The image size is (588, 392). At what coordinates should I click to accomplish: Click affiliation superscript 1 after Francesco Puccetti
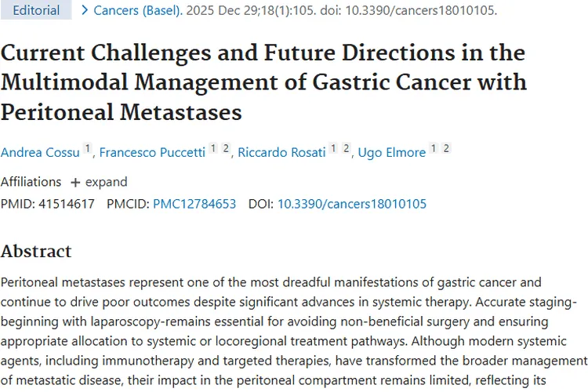(212, 149)
